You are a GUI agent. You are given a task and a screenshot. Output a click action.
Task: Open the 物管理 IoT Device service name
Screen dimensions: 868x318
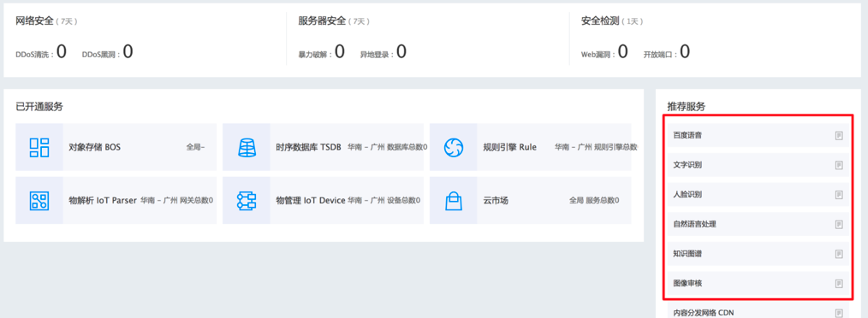click(311, 201)
